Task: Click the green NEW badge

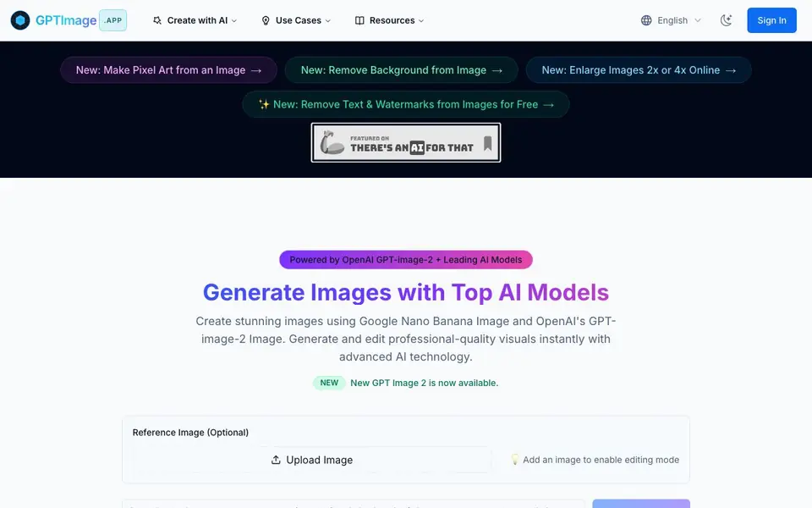Action: [329, 383]
